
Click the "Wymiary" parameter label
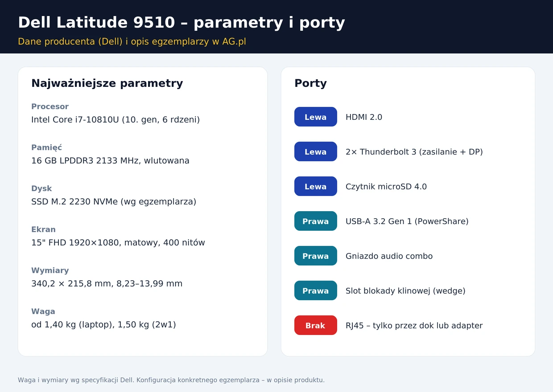(x=50, y=270)
